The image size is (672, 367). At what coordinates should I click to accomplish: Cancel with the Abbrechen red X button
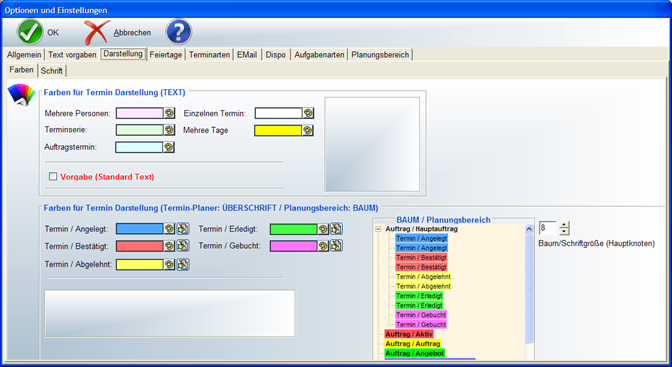click(117, 32)
